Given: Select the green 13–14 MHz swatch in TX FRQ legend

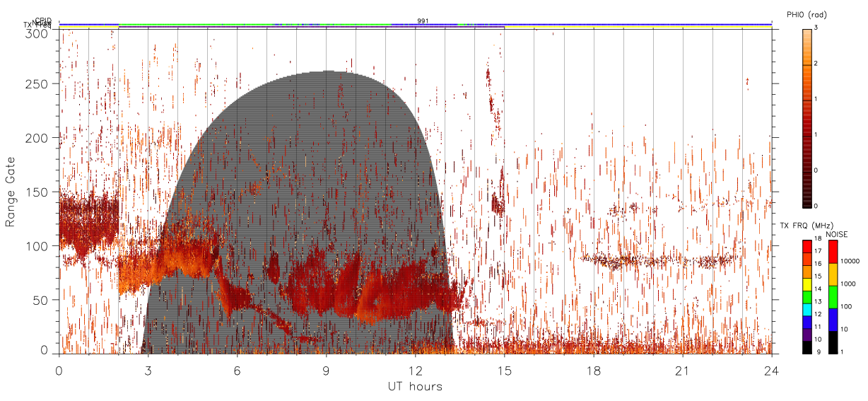Looking at the screenshot, I should coord(807,297).
